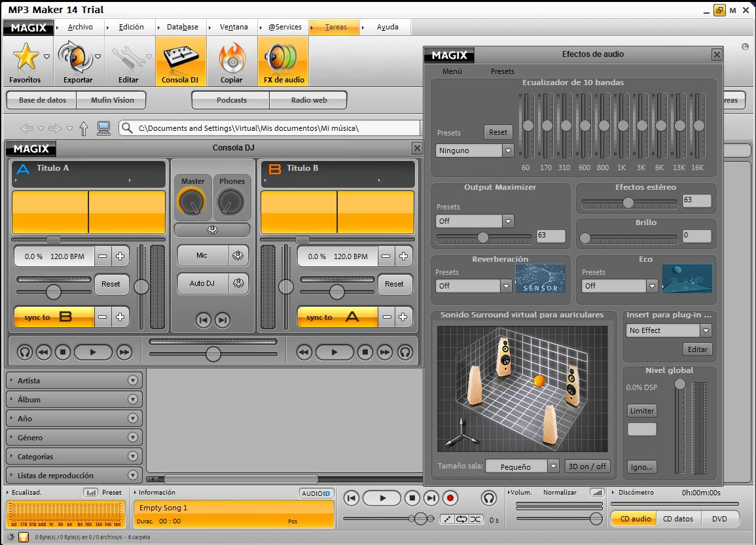
Task: Toggle sync to B on deck A
Action: pyautogui.click(x=54, y=317)
